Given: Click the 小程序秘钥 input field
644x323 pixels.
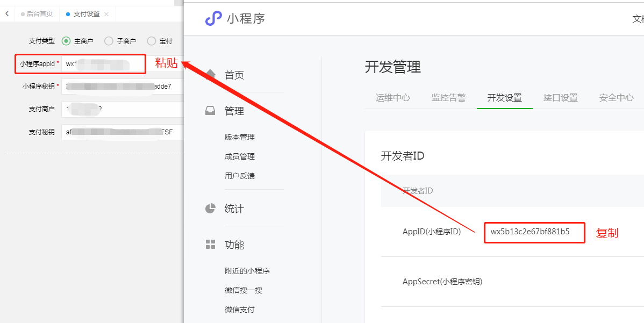Looking at the screenshot, I should [x=123, y=87].
